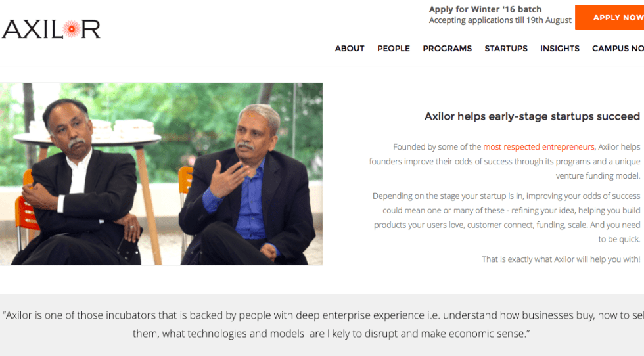Open the About menu item
This screenshot has width=644, height=356.
point(350,49)
